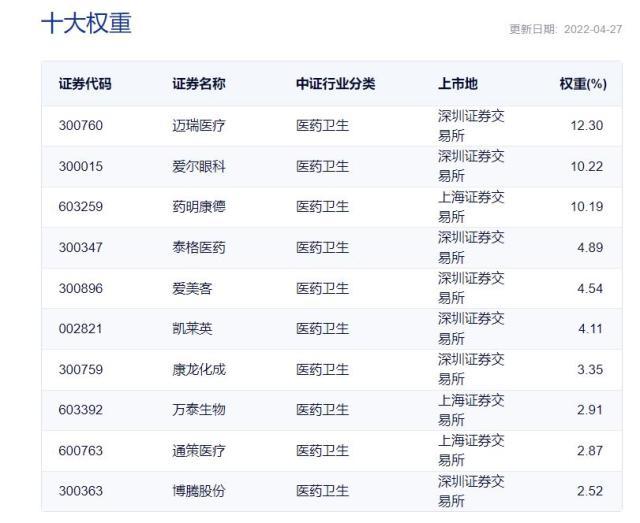The image size is (640, 523).
Task: Open the 康龙化成 security name
Action: tap(198, 370)
